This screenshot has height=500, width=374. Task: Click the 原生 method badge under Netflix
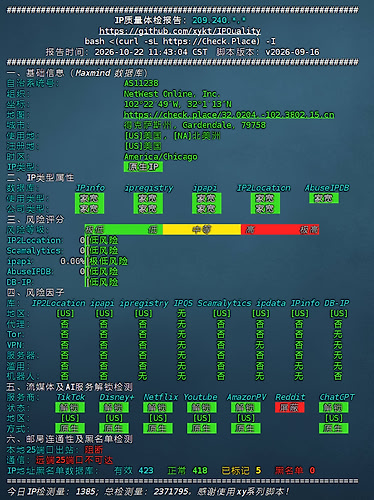(158, 428)
